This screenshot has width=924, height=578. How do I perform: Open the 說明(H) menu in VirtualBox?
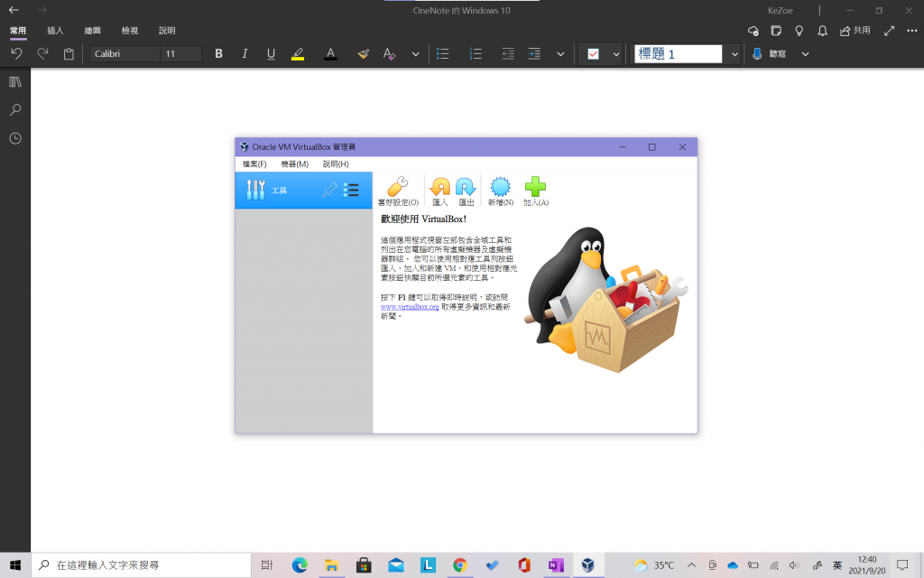pos(336,164)
